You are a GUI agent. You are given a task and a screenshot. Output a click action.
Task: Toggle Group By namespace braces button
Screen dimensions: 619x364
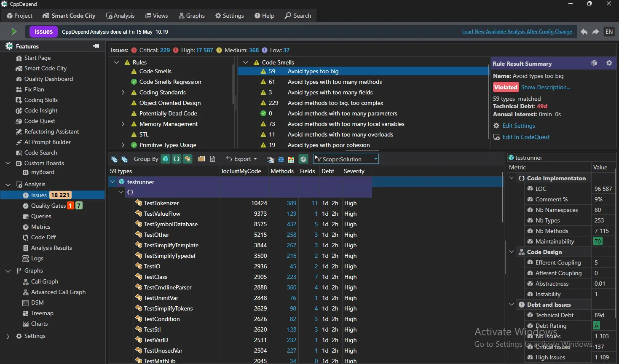177,159
